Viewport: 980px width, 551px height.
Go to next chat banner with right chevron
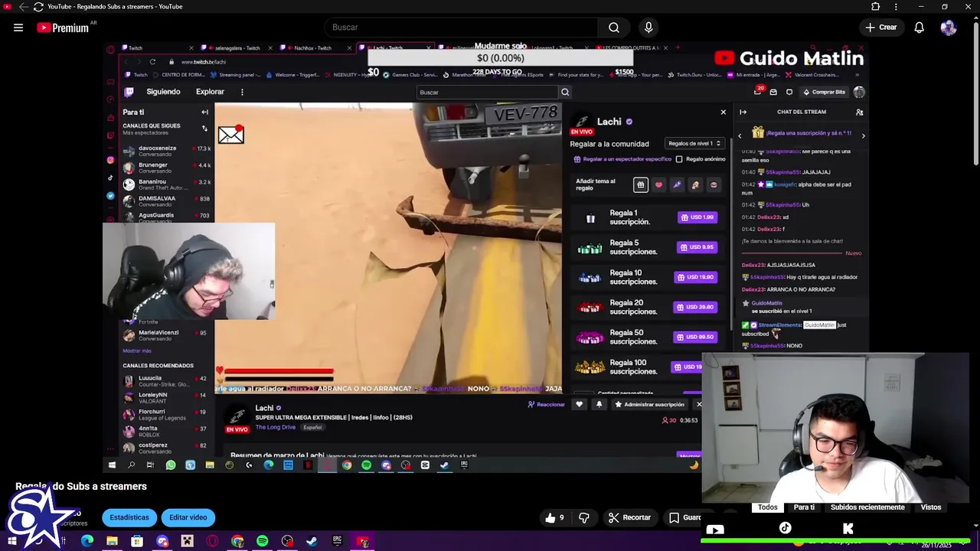tap(863, 135)
